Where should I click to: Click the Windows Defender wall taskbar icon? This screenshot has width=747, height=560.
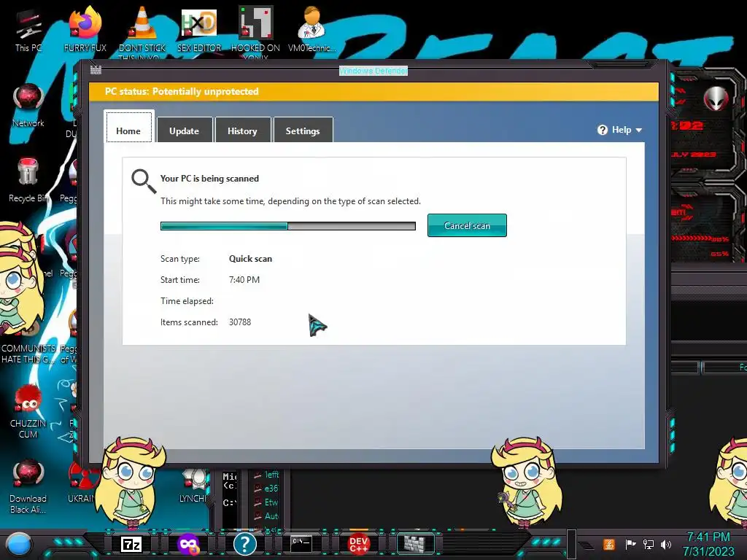pos(414,543)
